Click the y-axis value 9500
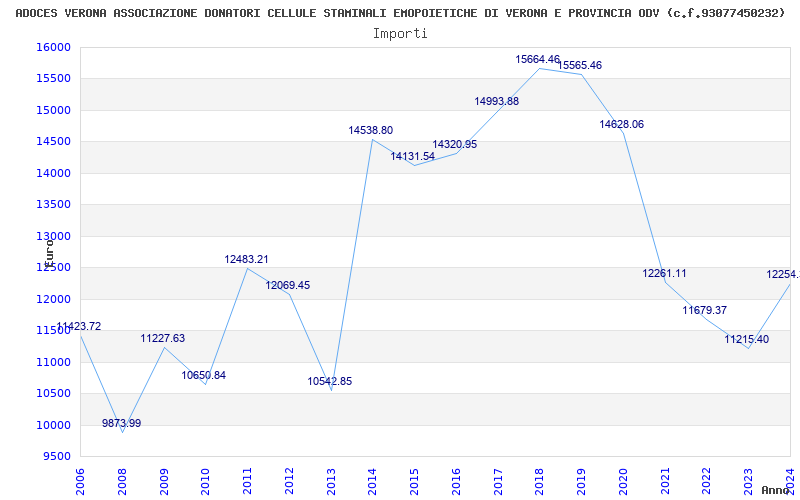This screenshot has width=800, height=500. coord(57,457)
